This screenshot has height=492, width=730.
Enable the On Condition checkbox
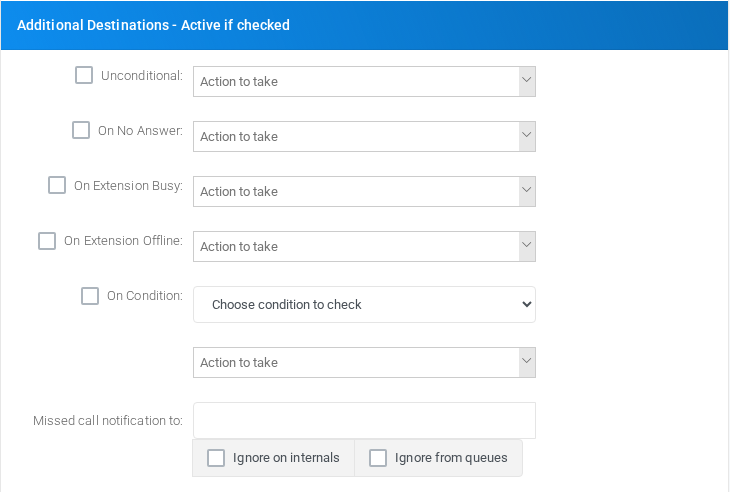(x=90, y=296)
